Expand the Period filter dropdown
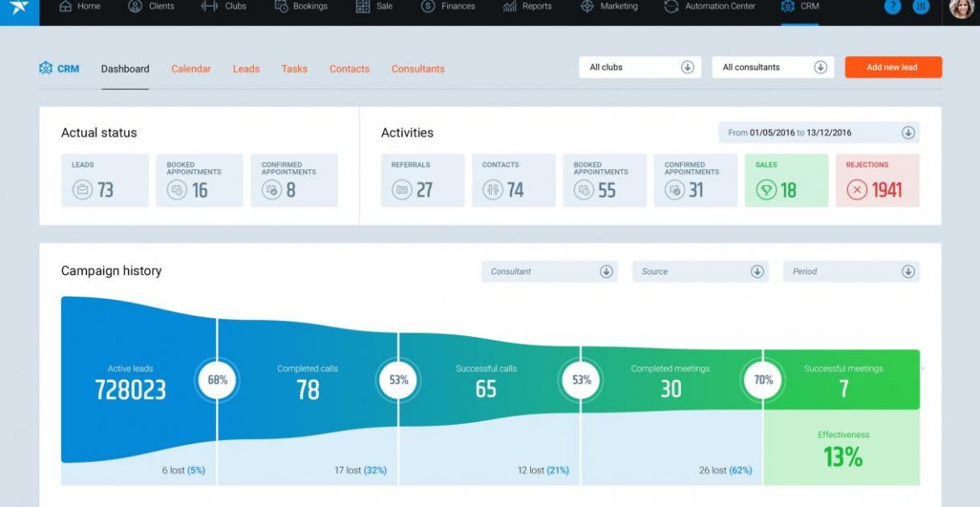Viewport: 980px width, 507px height. point(851,271)
